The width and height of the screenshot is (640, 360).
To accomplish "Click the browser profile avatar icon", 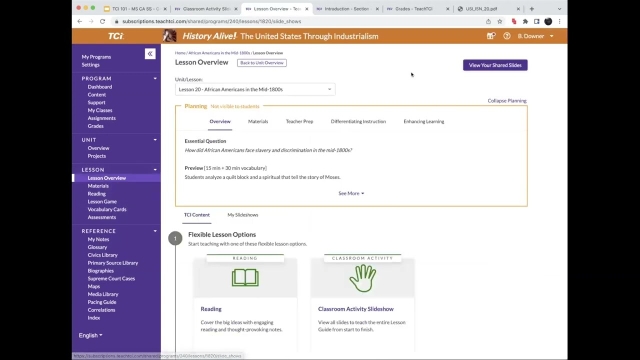I will [548, 21].
